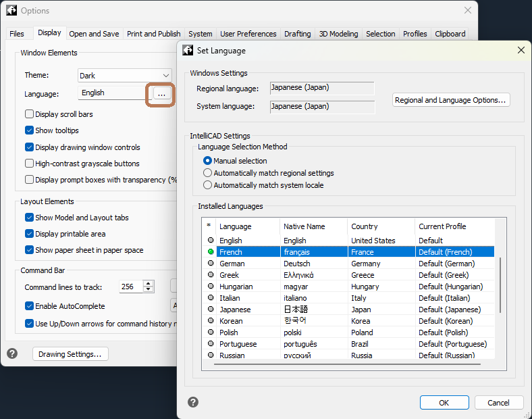Click the Polish row status circle
Viewport: 532px width, 419px height.
click(x=211, y=332)
